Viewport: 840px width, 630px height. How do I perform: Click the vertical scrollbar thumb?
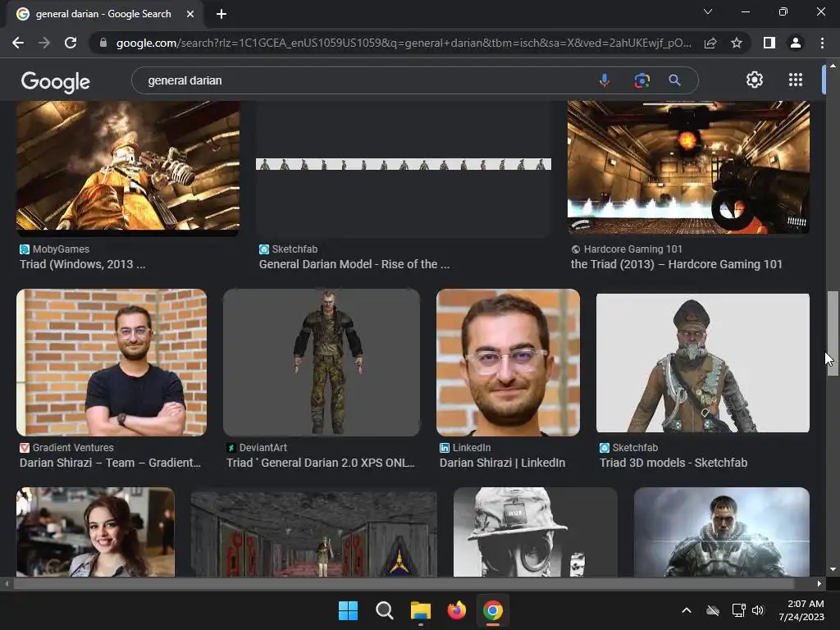pos(833,333)
